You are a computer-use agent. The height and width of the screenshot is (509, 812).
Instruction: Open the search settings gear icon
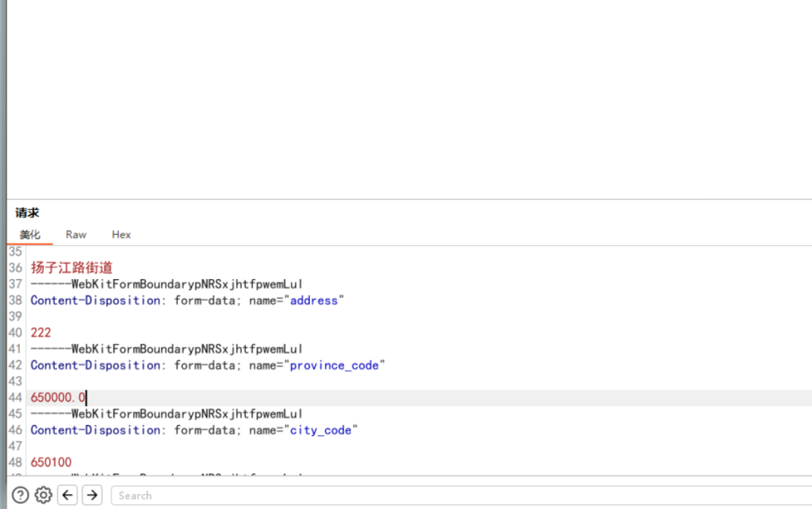point(44,496)
